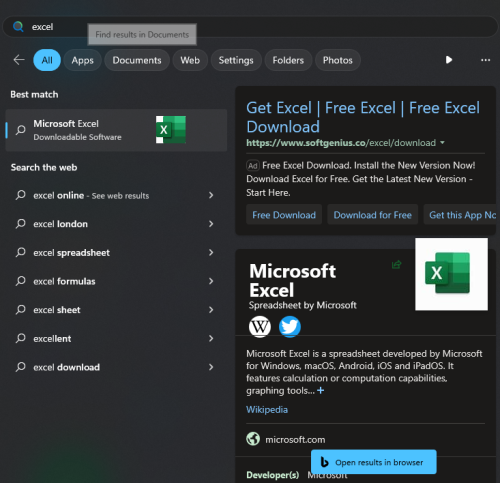Open the microsoft.com link
The image size is (500, 483).
pos(295,439)
